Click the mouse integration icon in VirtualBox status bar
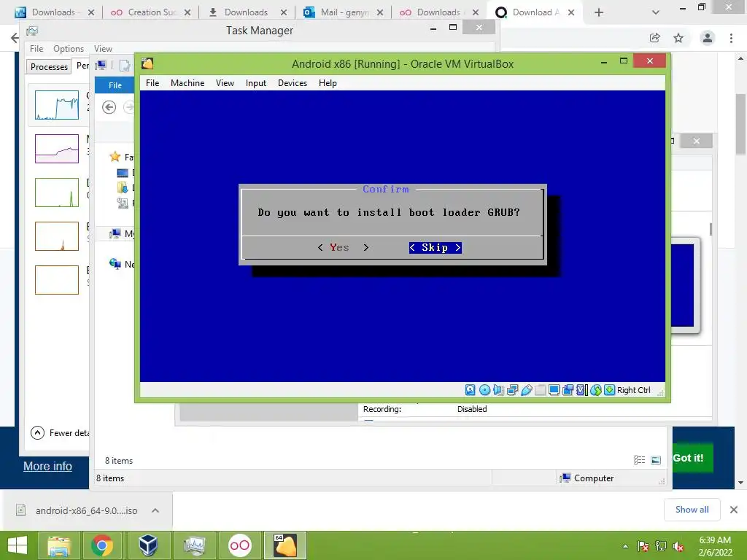Viewport: 747px width, 560px height. pyautogui.click(x=595, y=390)
